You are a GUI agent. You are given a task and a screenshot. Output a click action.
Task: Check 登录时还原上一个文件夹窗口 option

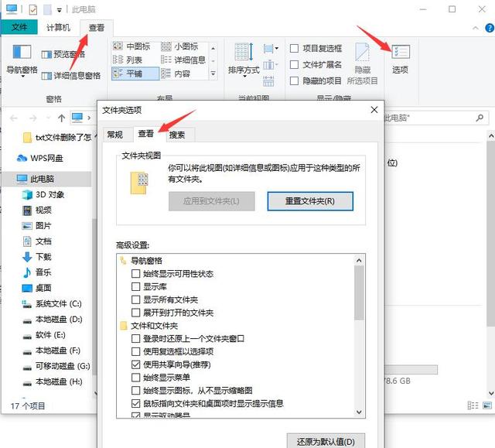pos(136,338)
